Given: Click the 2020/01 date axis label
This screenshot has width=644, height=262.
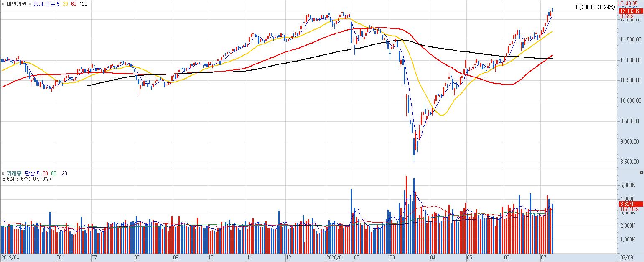Looking at the screenshot, I should [335, 258].
